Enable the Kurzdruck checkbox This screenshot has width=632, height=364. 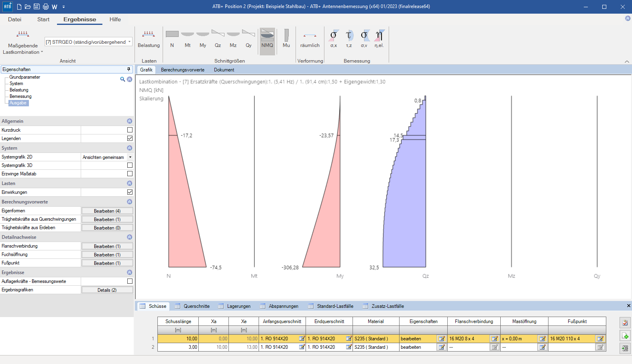click(x=130, y=130)
